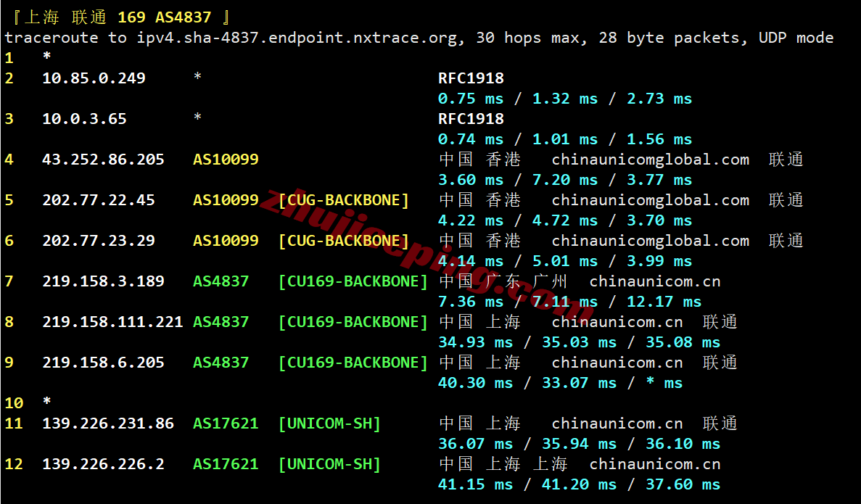This screenshot has height=504, width=861.
Task: Click '中国 香港' location on hop 4
Action: (479, 160)
